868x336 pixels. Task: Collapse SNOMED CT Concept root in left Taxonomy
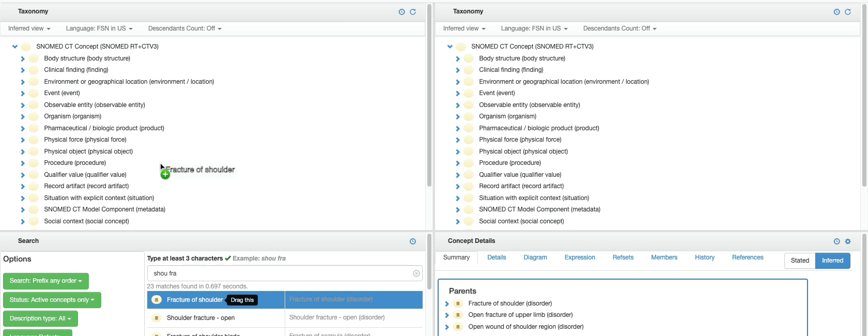point(15,47)
